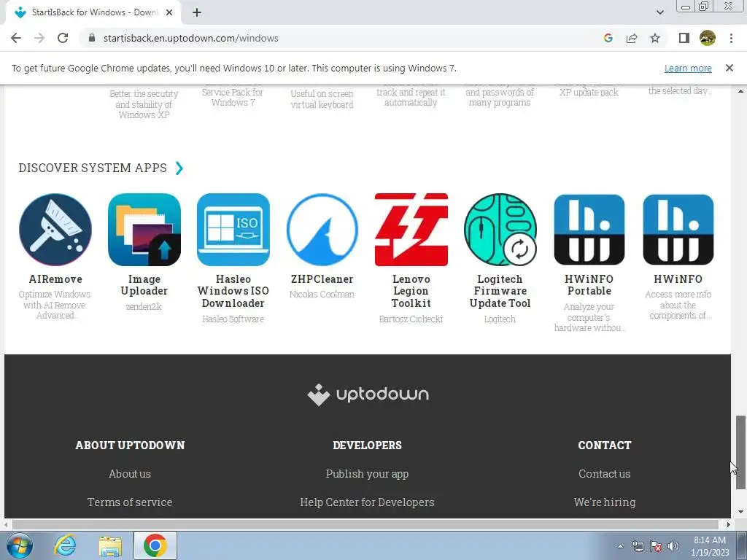Reload the current page
The width and height of the screenshot is (747, 560).
(x=63, y=38)
